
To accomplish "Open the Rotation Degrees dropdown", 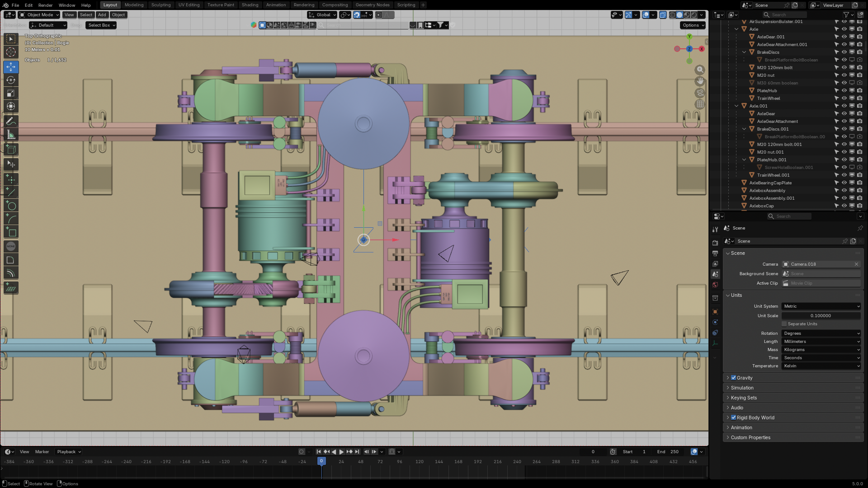I will 821,333.
